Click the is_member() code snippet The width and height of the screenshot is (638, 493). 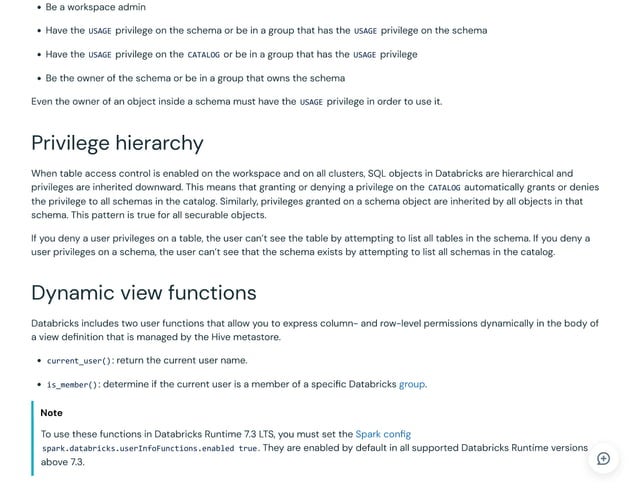coord(72,385)
